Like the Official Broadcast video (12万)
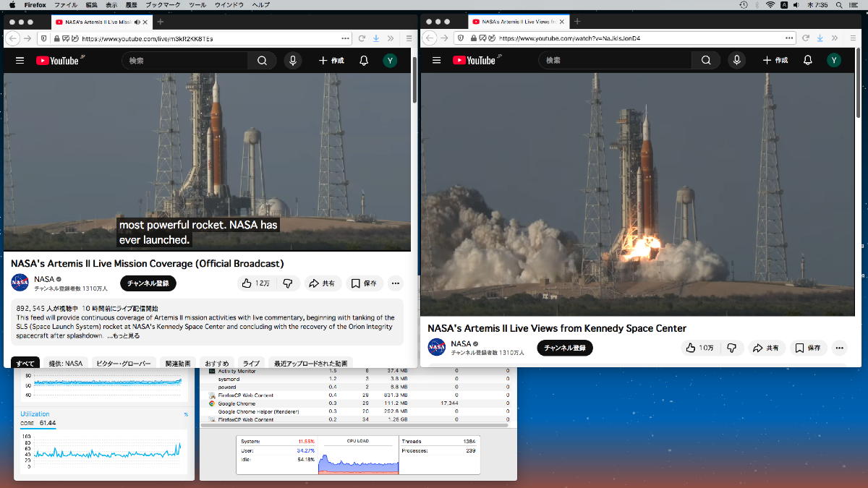868x488 pixels. pyautogui.click(x=255, y=283)
